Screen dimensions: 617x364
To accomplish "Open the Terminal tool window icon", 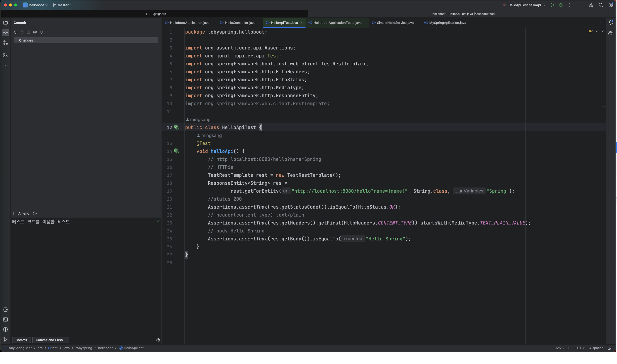I will [5, 319].
